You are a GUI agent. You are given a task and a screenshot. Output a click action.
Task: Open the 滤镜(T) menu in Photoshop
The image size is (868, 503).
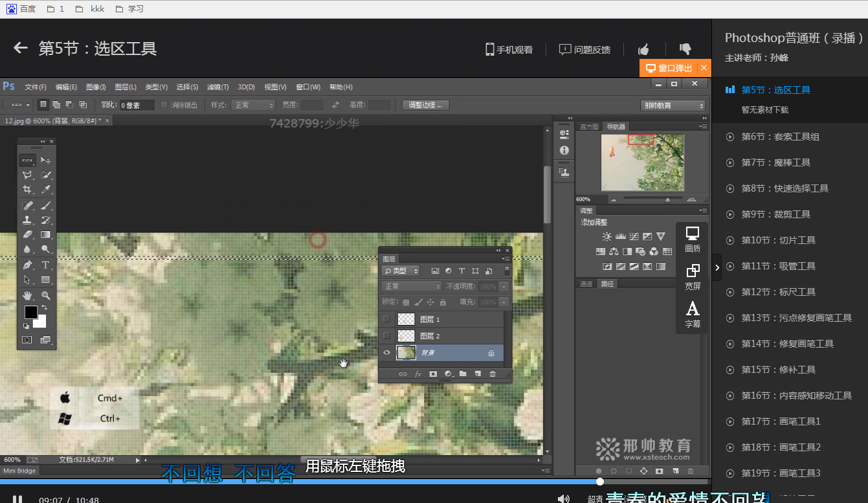pos(217,87)
